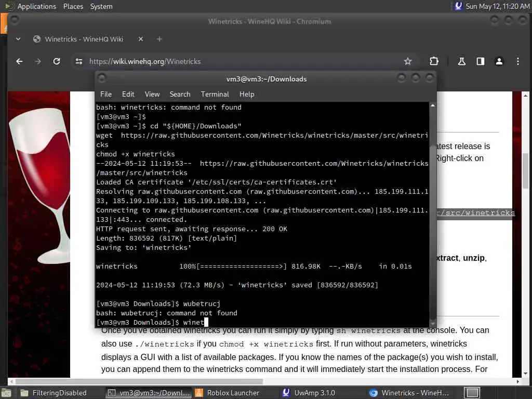Toggle the Chromium side panel
Screen dimensions: 532x399
tap(481, 61)
